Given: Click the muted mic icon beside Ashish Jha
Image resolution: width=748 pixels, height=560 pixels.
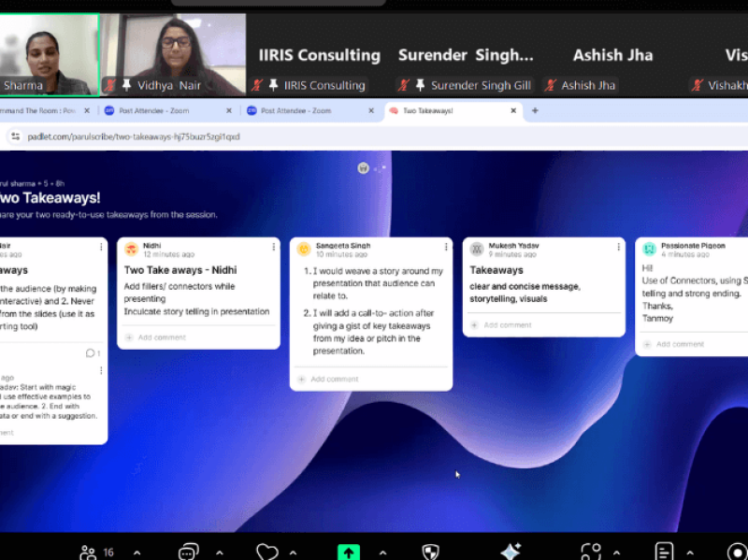Looking at the screenshot, I should (551, 85).
